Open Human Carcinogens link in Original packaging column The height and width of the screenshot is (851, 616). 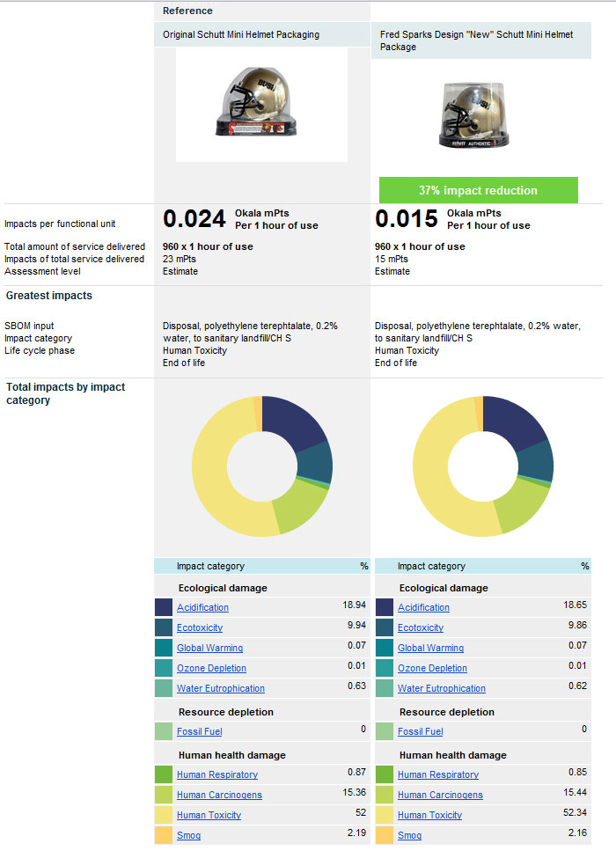219,795
